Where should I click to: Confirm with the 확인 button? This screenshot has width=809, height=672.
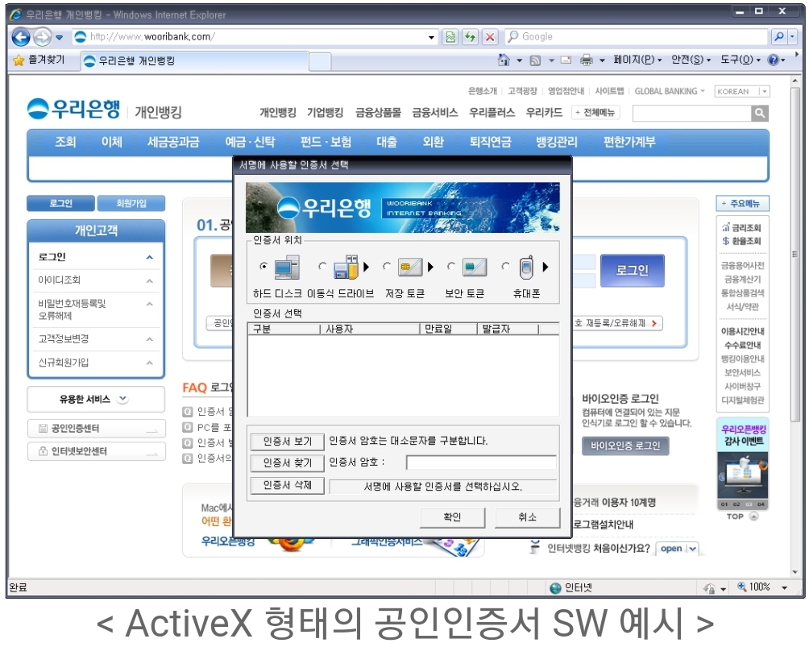coord(453,517)
